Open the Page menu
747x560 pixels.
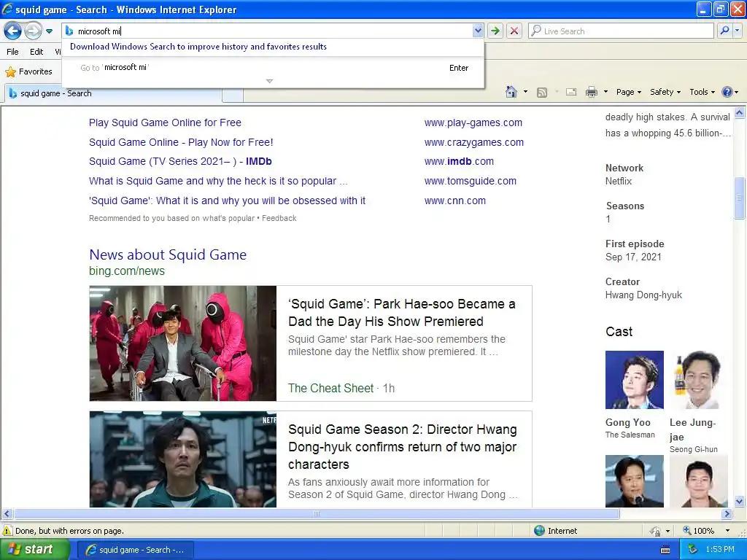coord(628,92)
